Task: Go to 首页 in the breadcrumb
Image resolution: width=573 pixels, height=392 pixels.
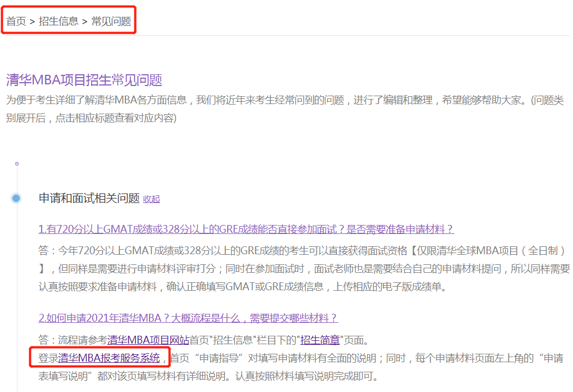Action: coord(16,22)
